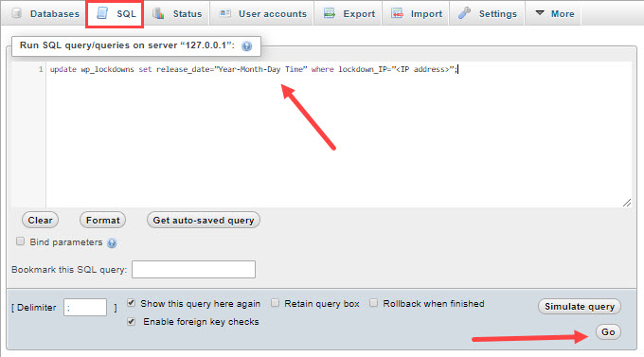Click the Import arrow icon
Viewport: 644px width, 357px height.
tap(397, 13)
